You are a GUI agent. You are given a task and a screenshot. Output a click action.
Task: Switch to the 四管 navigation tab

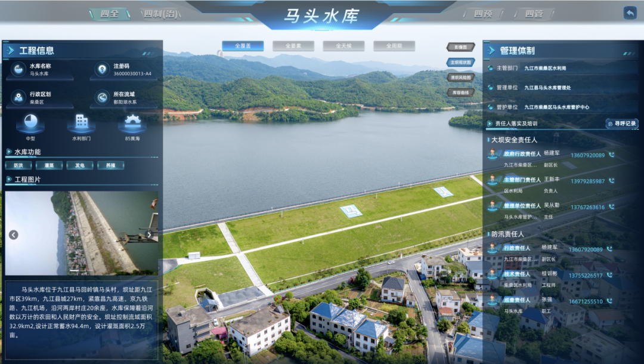pos(534,14)
